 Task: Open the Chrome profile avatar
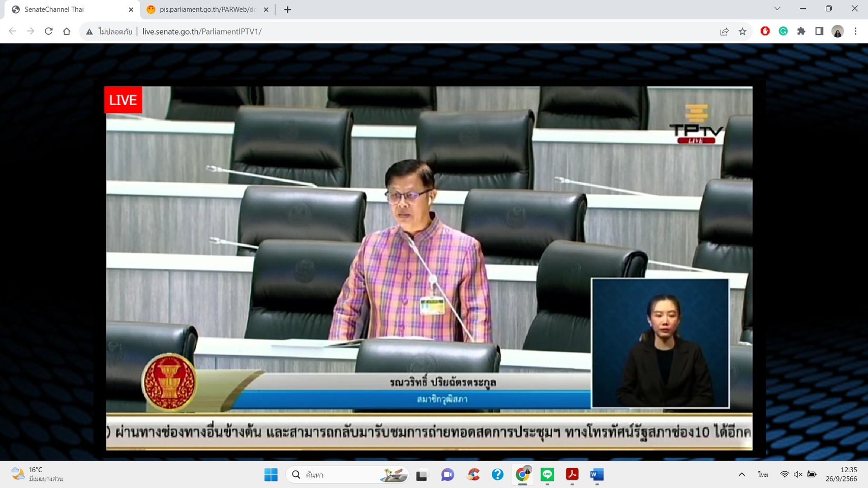coord(837,32)
